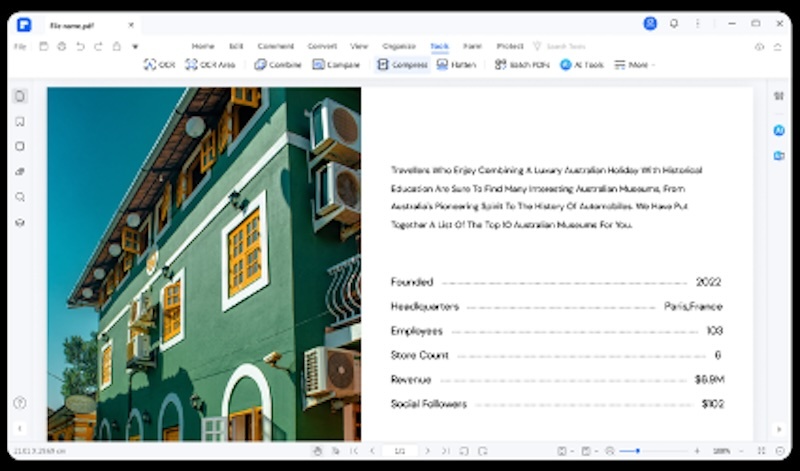Expand the right sidebar arrow

[779, 429]
